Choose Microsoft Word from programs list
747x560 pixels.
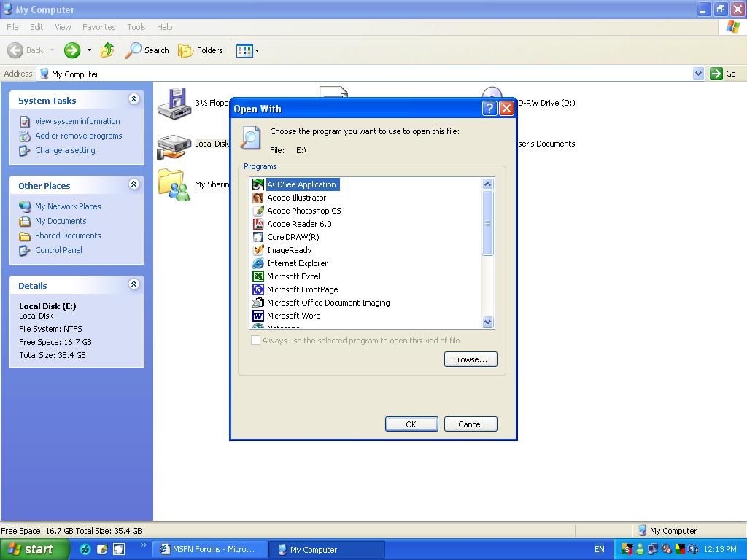(x=293, y=316)
